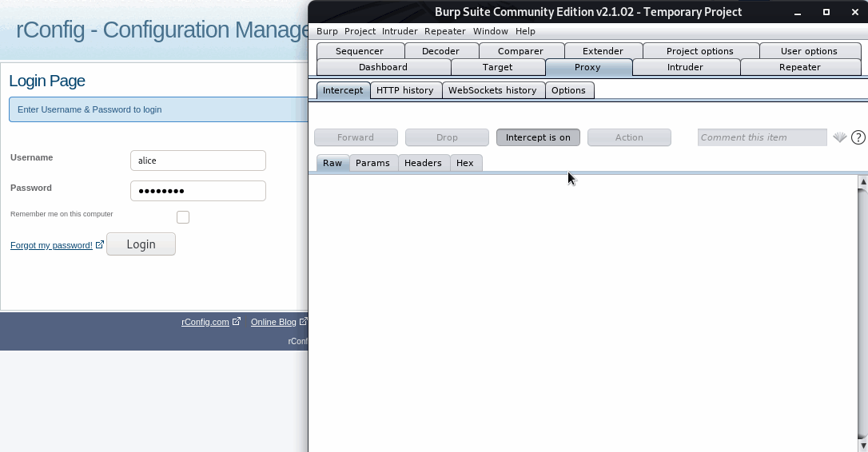Image resolution: width=868 pixels, height=452 pixels.
Task: Open the Online Blog footer link
Action: (273, 322)
